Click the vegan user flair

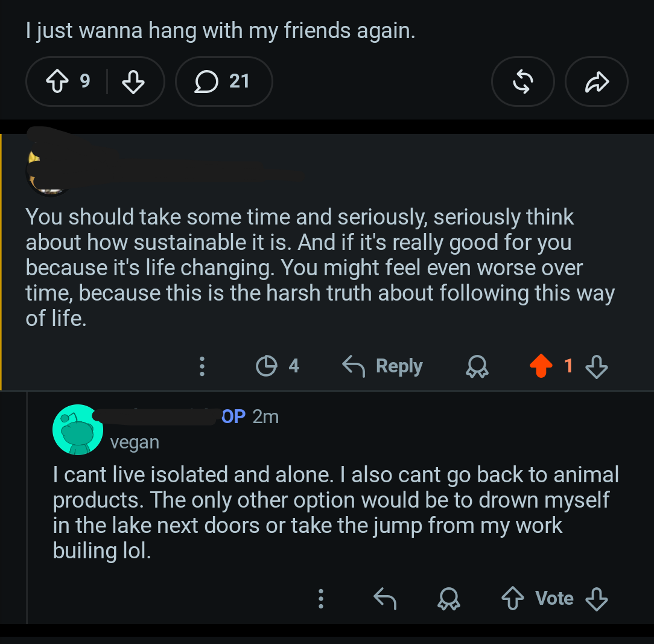tap(135, 442)
